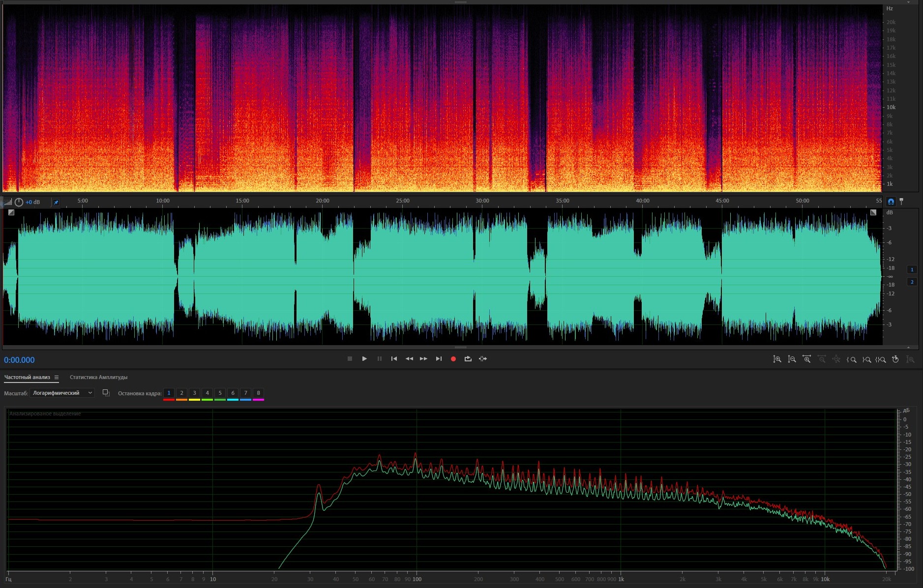This screenshot has height=588, width=923.
Task: Toggle channel 1 enable button
Action: coord(912,269)
